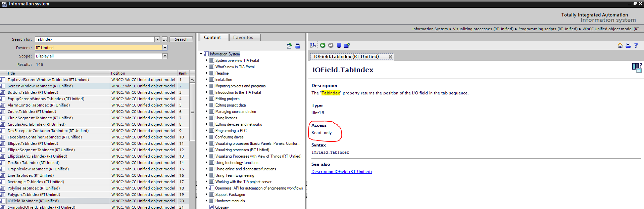Toggle the split help window view icon

(x=637, y=68)
